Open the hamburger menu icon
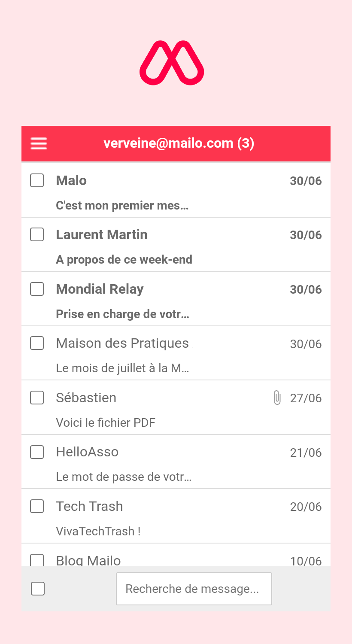Viewport: 352px width, 644px height. click(39, 143)
